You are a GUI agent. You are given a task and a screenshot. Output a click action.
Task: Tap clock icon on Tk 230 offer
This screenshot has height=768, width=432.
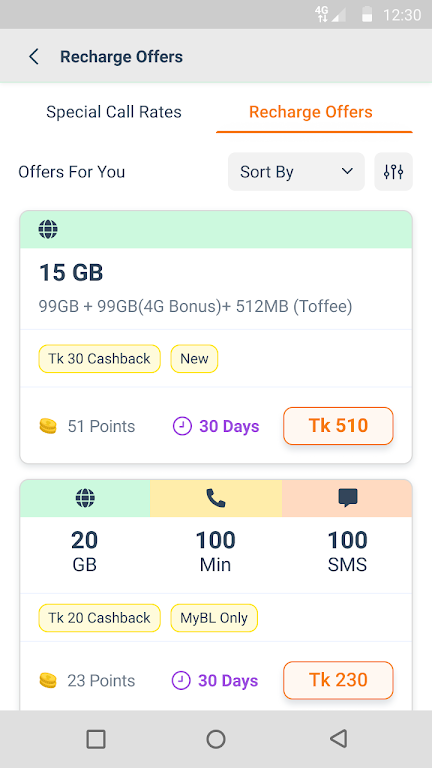tap(181, 680)
